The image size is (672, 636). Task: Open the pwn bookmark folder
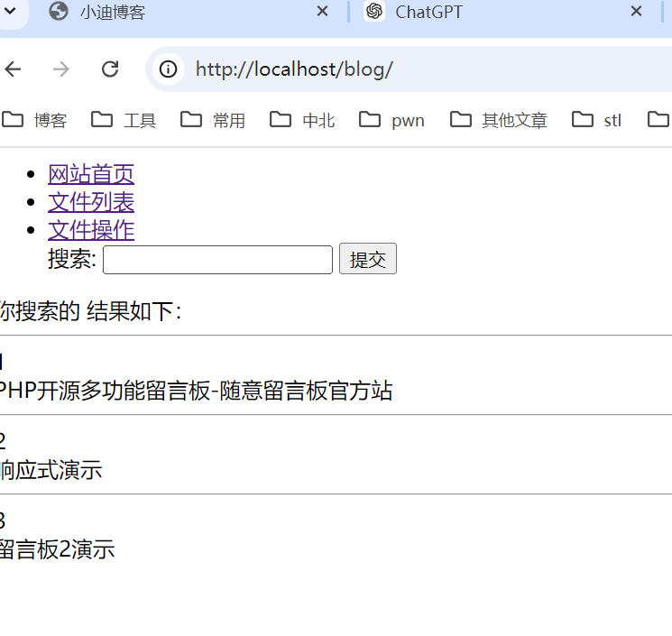(x=391, y=120)
